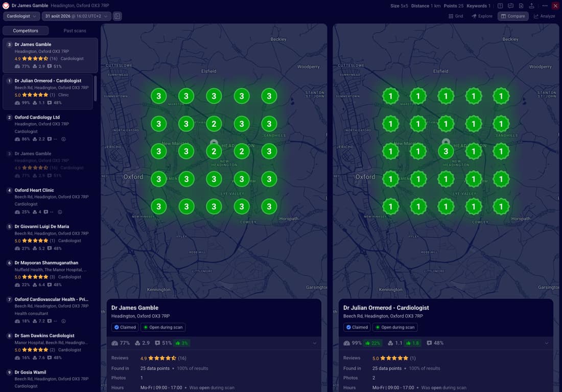Open the 31 août 2026 scan date dropdown
Viewport: 562px width, 392px height.
(x=76, y=16)
